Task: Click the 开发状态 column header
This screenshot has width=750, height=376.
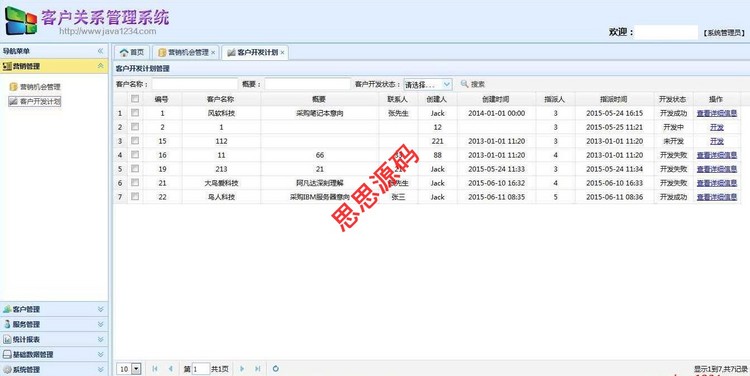Action: [x=673, y=99]
